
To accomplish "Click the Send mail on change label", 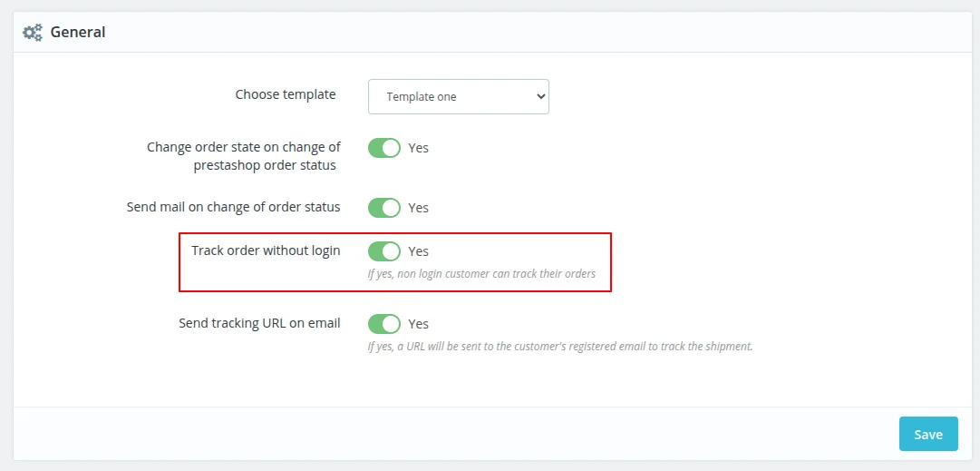I will (234, 207).
